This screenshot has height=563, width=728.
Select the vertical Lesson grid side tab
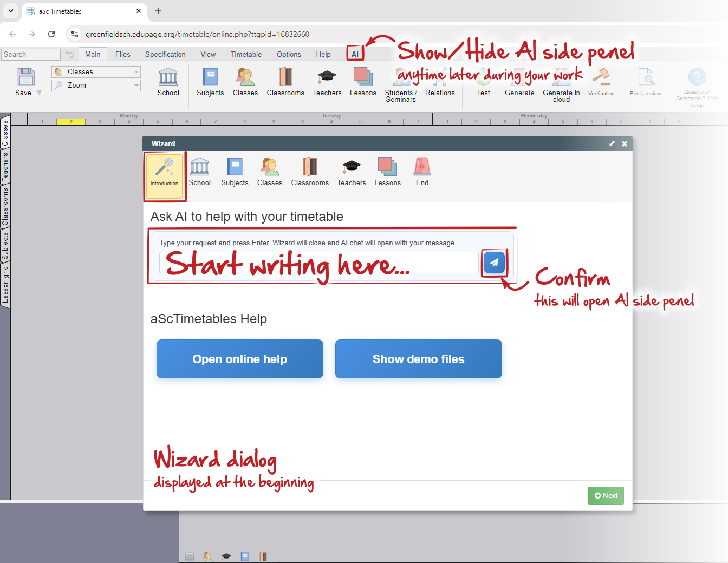(5, 285)
